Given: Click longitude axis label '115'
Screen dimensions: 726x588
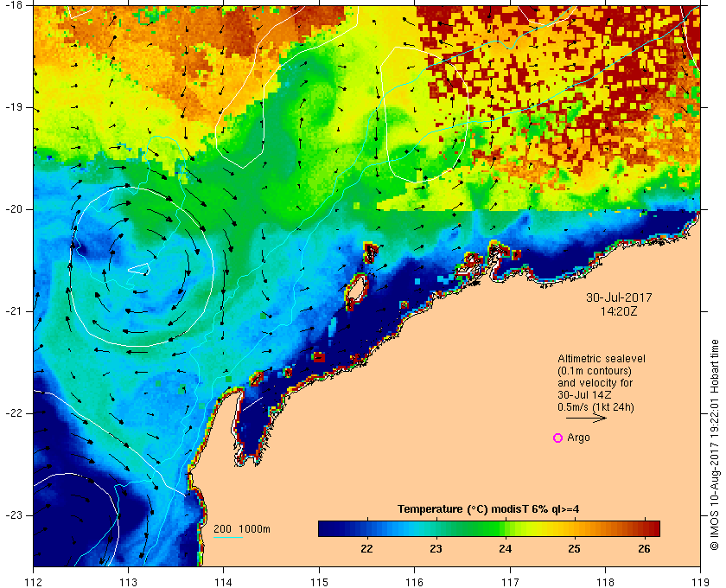Looking at the screenshot, I should point(319,582).
